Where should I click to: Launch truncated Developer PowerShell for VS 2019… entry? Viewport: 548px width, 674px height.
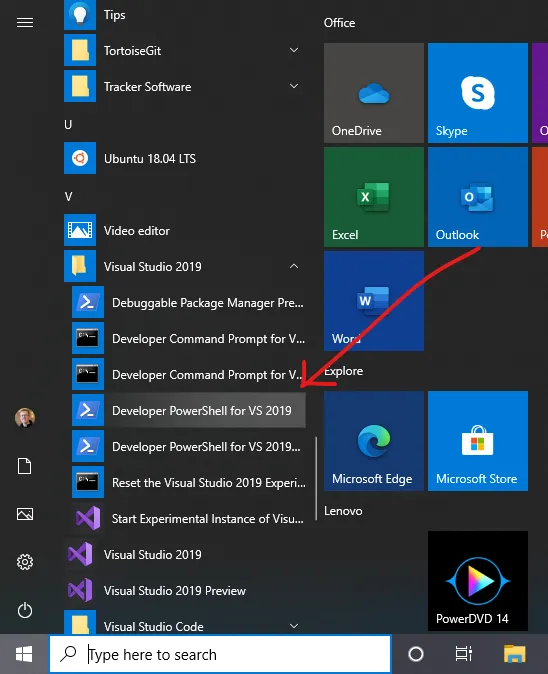189,447
